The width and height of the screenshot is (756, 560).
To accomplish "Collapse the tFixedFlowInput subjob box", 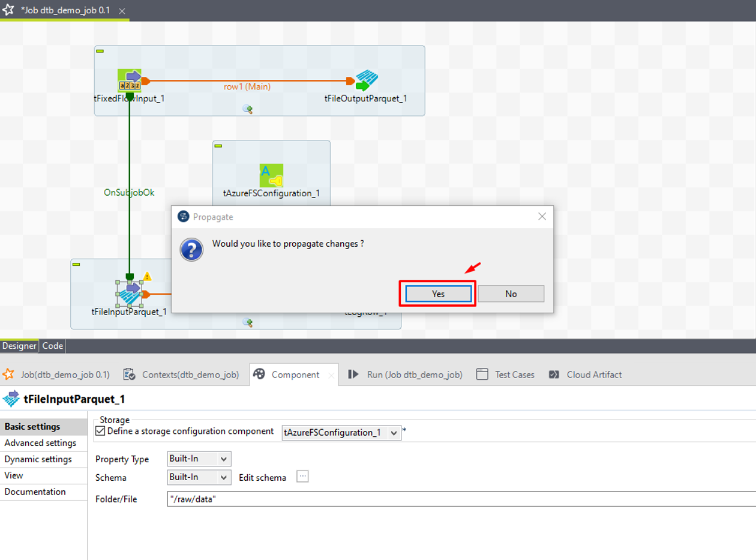I will (100, 51).
